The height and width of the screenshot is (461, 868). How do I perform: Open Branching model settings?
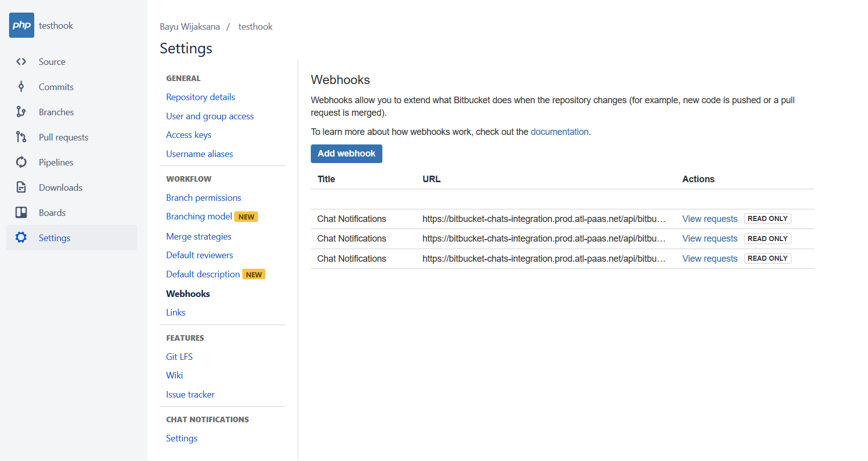pos(199,216)
